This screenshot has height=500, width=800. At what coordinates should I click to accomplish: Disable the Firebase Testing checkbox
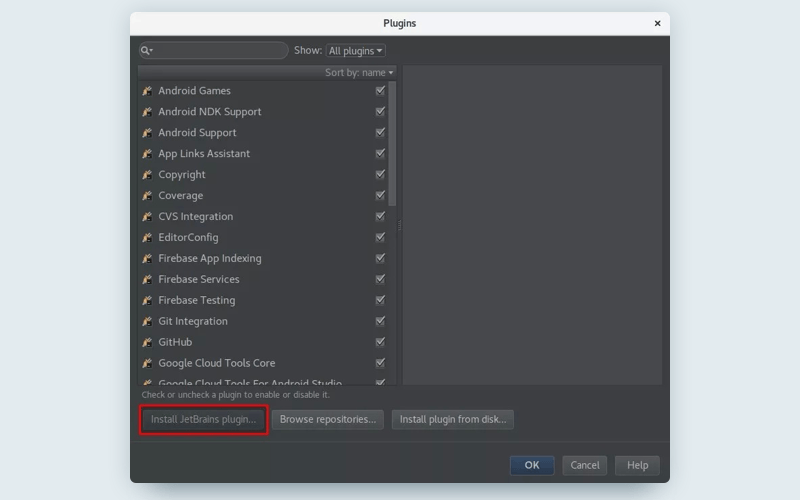(x=380, y=299)
